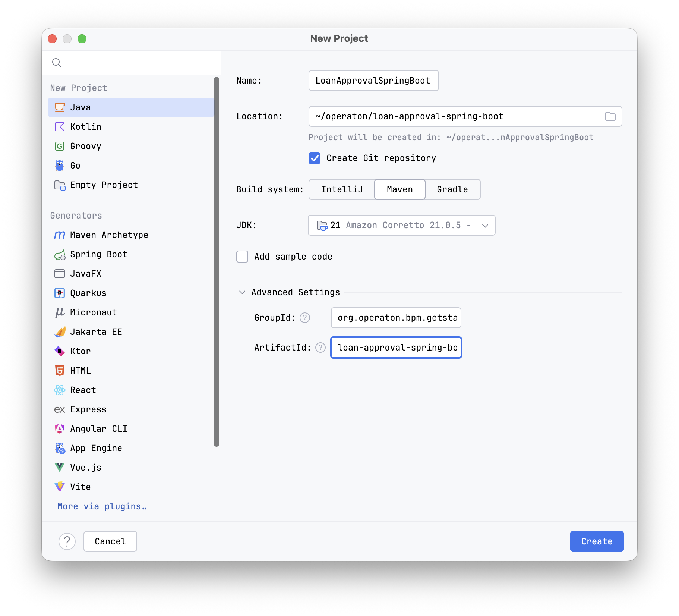The image size is (679, 616).
Task: Click the Express ex icon
Action: click(60, 409)
